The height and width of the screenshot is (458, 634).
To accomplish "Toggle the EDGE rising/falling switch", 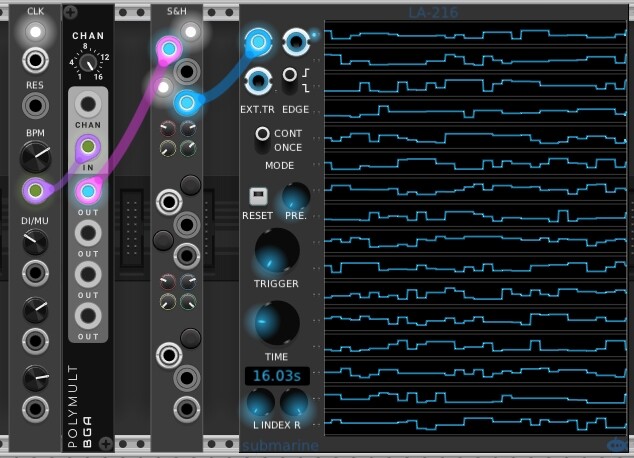I will 290,75.
